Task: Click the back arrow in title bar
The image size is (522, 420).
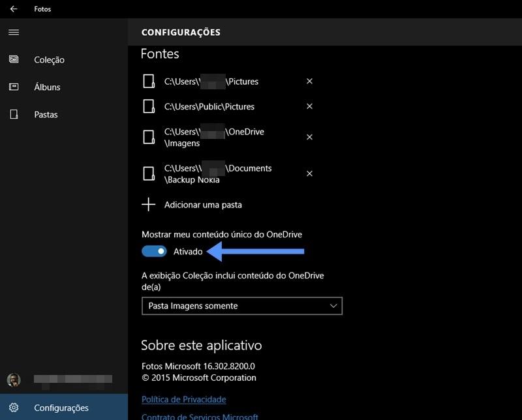Action: tap(14, 9)
